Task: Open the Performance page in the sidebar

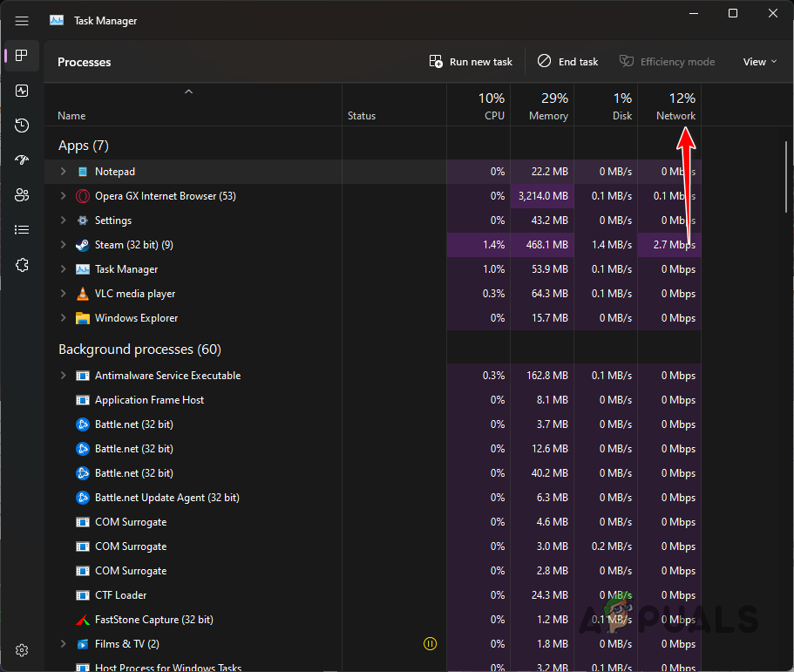Action: [x=21, y=91]
